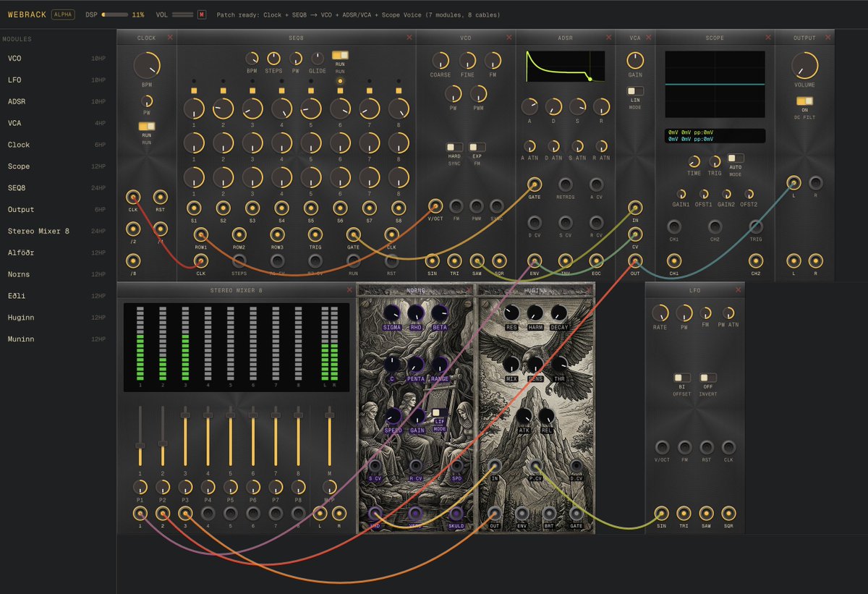Toggle the SEQ8 RUN switch
The width and height of the screenshot is (868, 594).
pos(340,55)
